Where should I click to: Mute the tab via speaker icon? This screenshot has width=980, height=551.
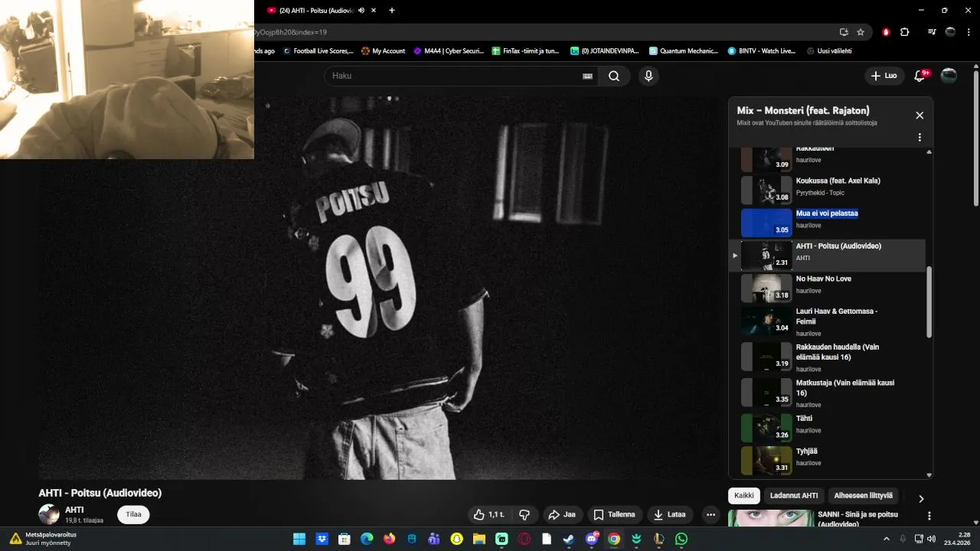coord(361,11)
